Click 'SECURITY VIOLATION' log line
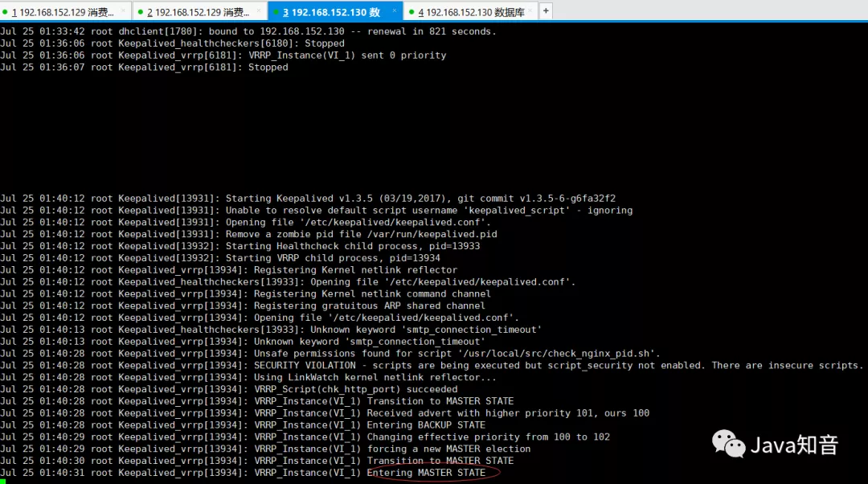This screenshot has width=868, height=484. (x=432, y=366)
